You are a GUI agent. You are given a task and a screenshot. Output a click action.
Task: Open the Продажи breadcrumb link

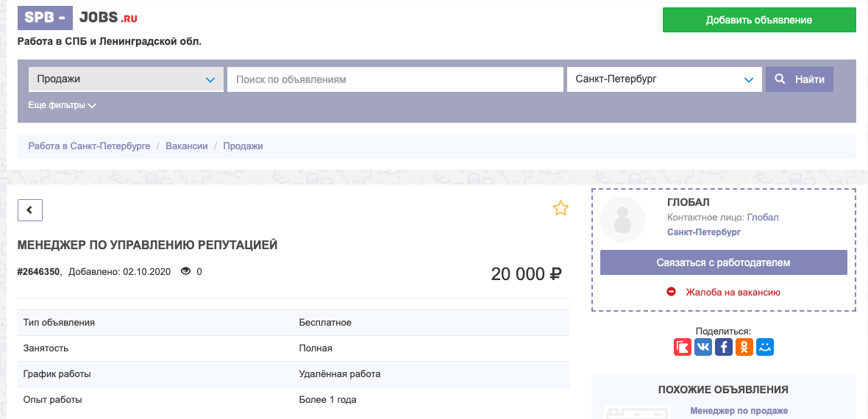click(243, 146)
